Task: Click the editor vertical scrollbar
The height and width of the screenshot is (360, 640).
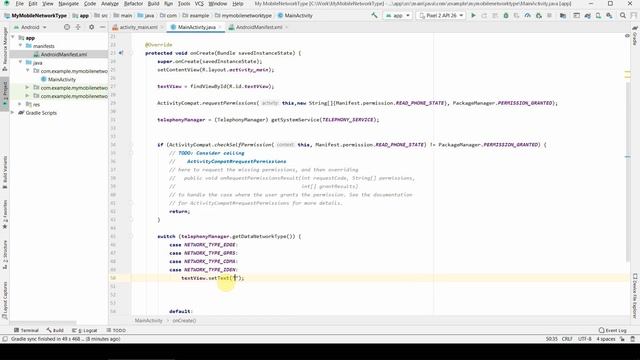Action: pyautogui.click(x=627, y=171)
